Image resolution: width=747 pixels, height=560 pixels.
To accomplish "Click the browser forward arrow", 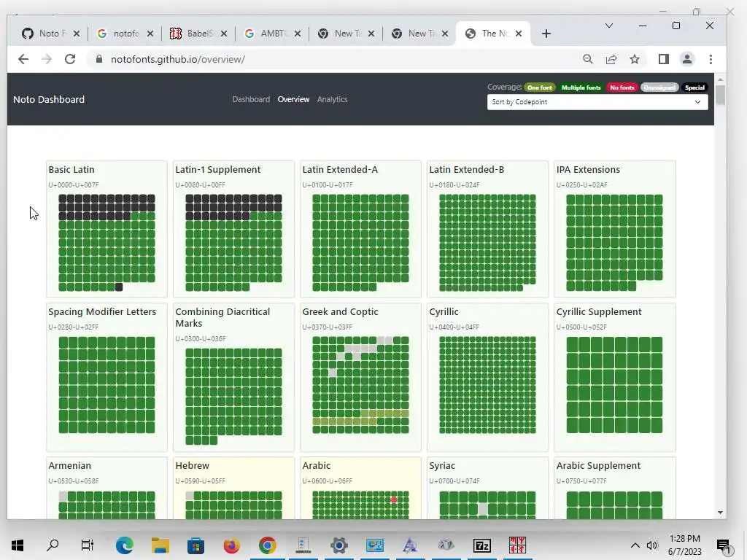I will point(46,59).
